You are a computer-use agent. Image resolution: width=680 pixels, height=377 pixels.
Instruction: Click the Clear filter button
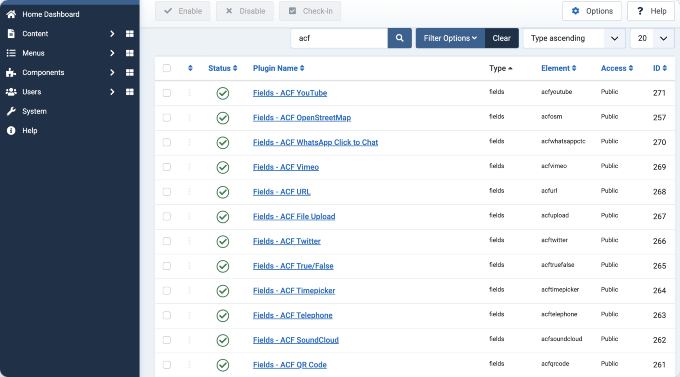[x=501, y=38]
